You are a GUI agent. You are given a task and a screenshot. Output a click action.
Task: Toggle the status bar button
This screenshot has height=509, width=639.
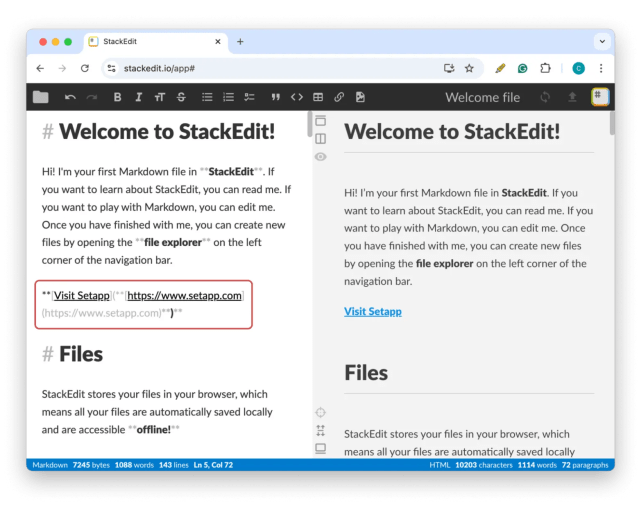pyautogui.click(x=321, y=448)
